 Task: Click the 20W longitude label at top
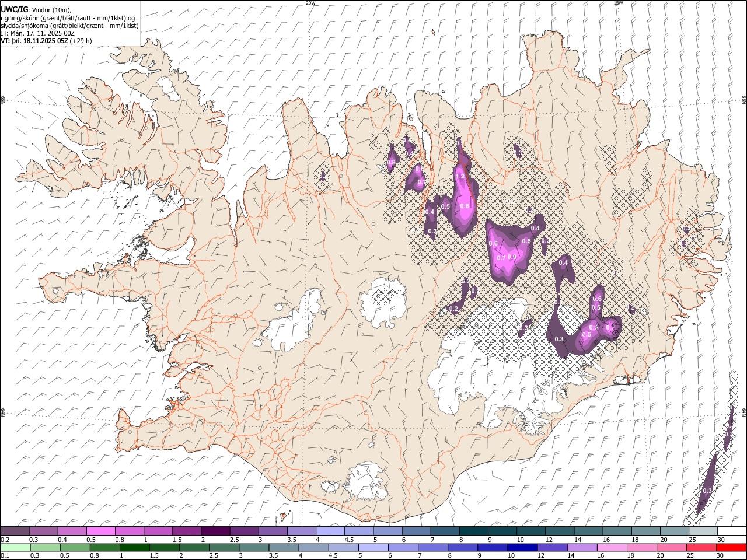coord(311,3)
